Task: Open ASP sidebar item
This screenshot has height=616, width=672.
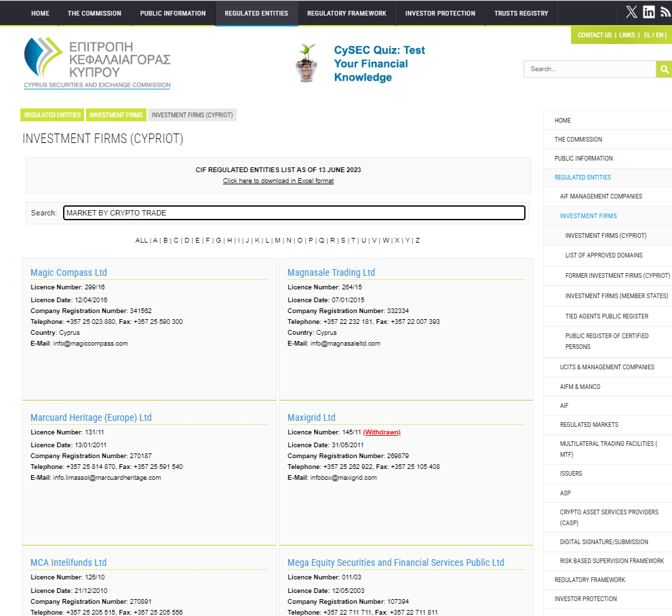Action: [608, 493]
